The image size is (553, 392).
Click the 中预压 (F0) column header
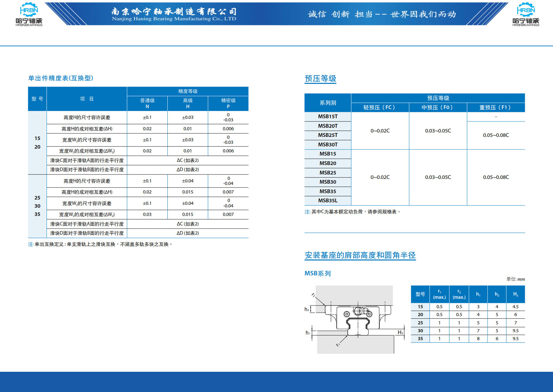(x=438, y=107)
